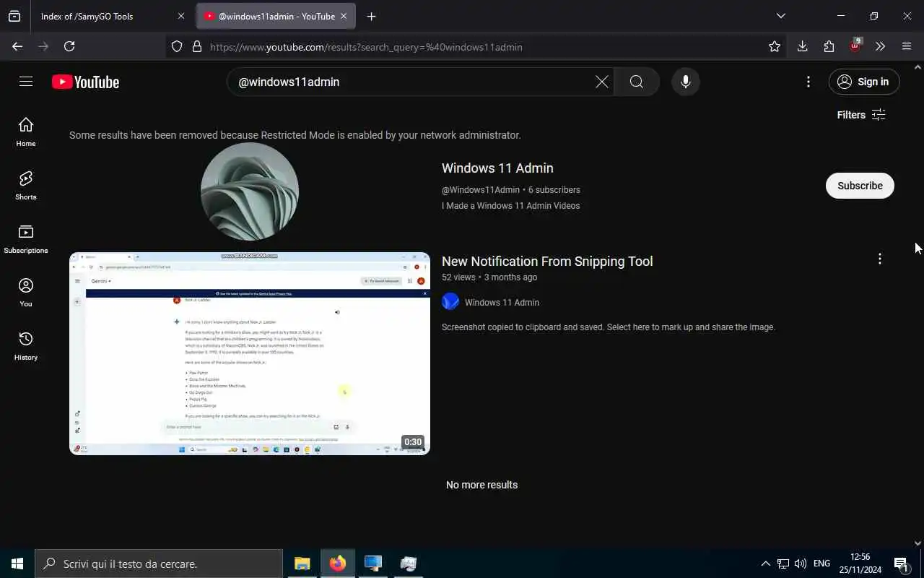Open the taskbar clock and date

(860, 564)
